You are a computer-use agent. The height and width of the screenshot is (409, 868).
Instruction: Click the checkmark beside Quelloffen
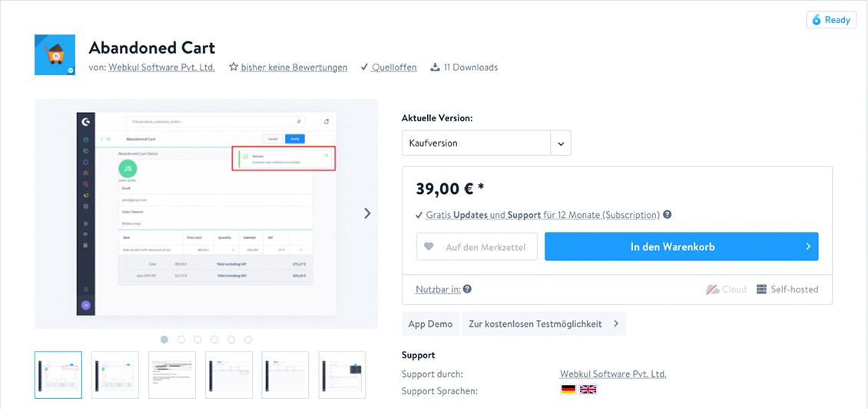pyautogui.click(x=363, y=67)
